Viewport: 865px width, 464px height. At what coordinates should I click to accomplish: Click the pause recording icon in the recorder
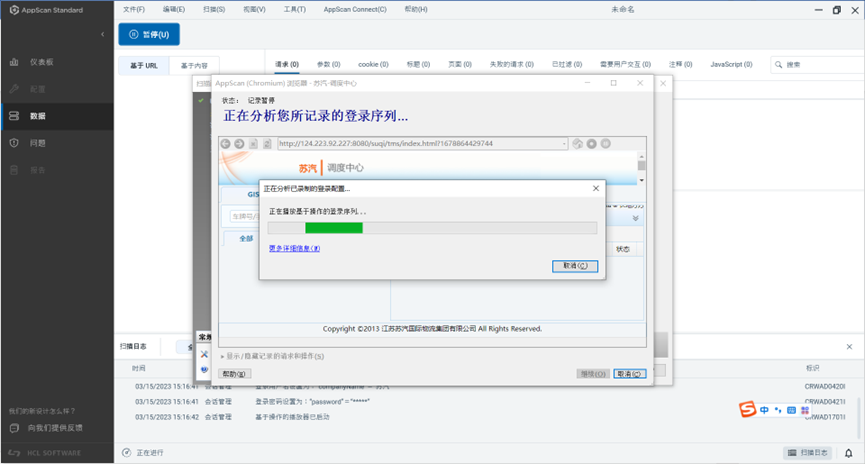point(606,143)
